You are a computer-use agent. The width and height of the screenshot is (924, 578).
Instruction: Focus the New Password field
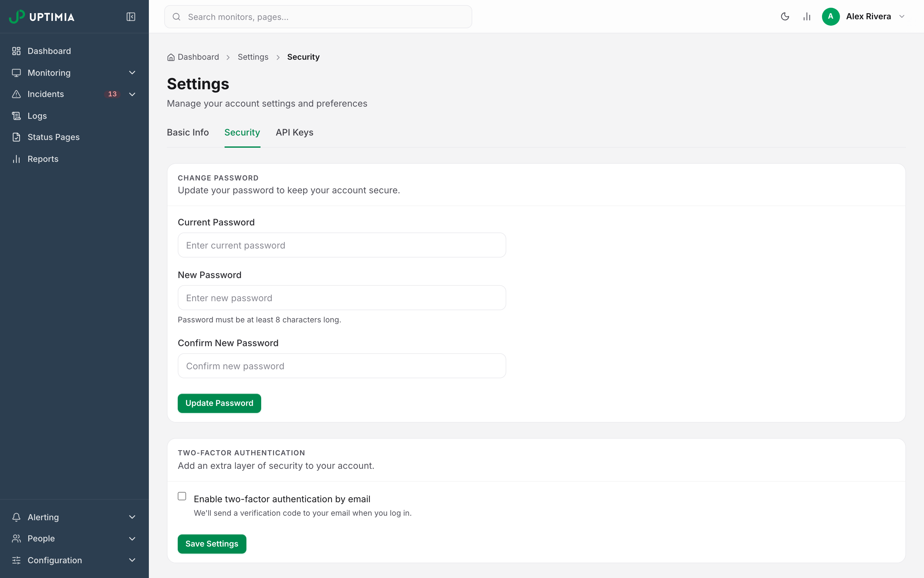pos(342,298)
